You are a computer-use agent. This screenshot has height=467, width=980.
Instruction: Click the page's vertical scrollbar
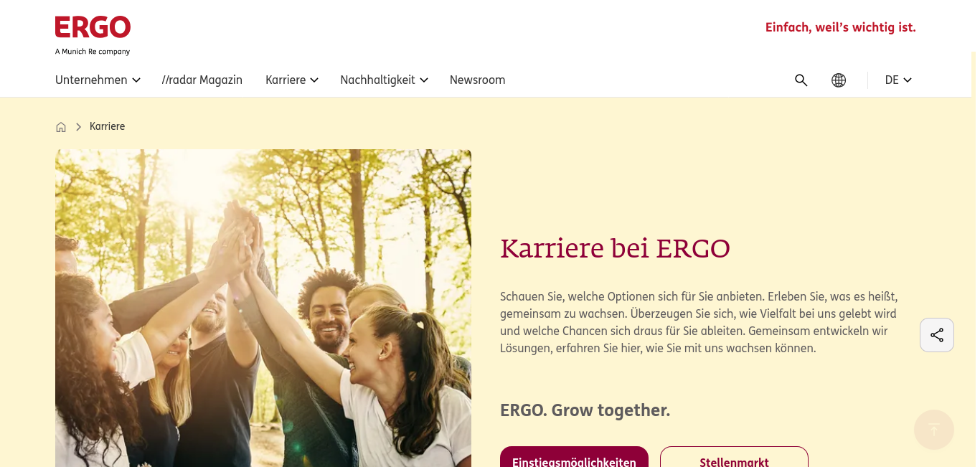(975, 258)
